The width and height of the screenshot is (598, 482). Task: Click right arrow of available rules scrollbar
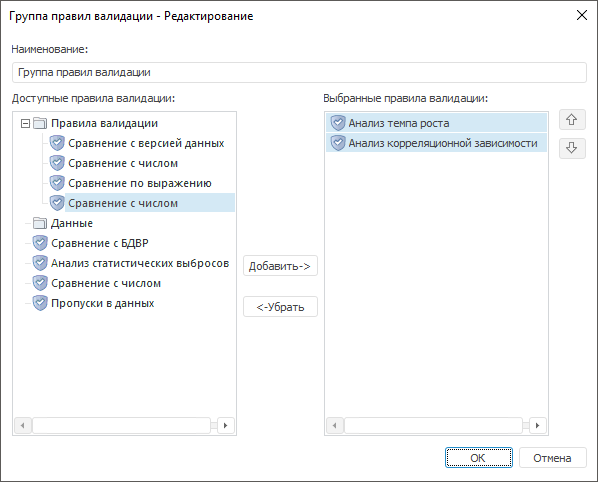coord(225,425)
